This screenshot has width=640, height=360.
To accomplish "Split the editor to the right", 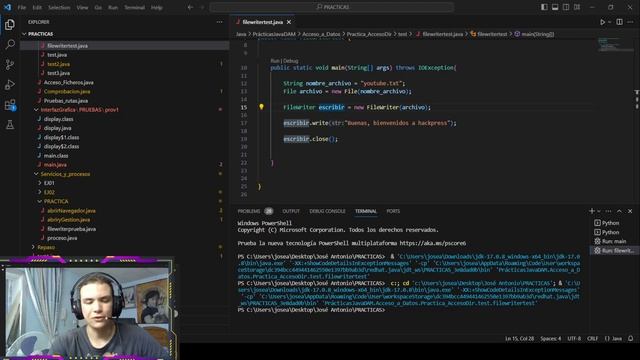I will click(x=619, y=22).
